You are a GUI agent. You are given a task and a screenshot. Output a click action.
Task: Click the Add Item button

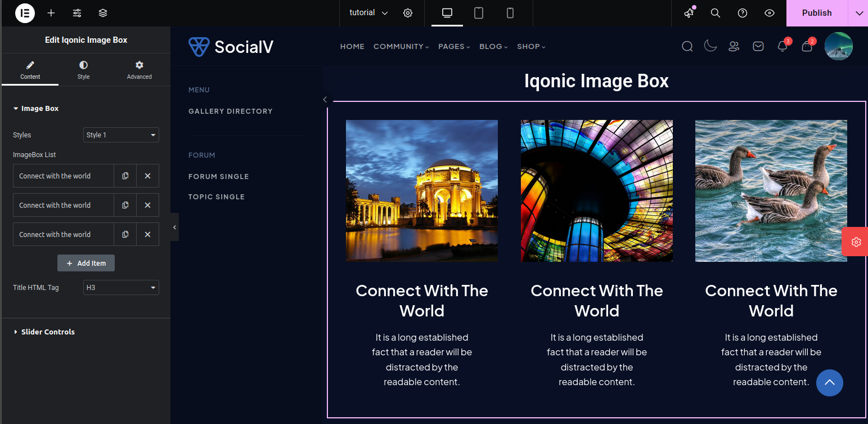tap(86, 263)
